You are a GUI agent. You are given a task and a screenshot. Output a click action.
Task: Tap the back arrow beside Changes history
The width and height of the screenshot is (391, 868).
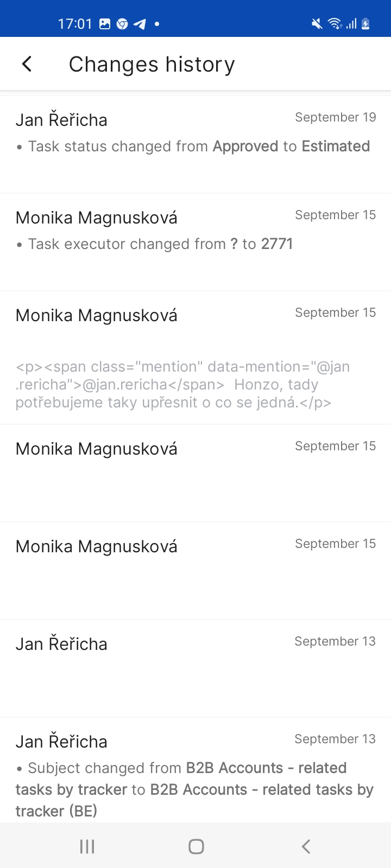click(27, 64)
